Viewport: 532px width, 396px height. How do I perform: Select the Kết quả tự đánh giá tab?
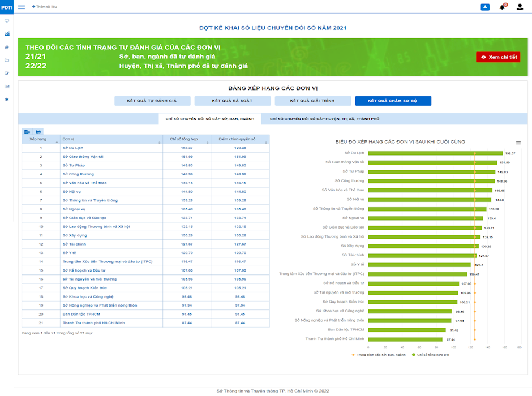(x=152, y=101)
